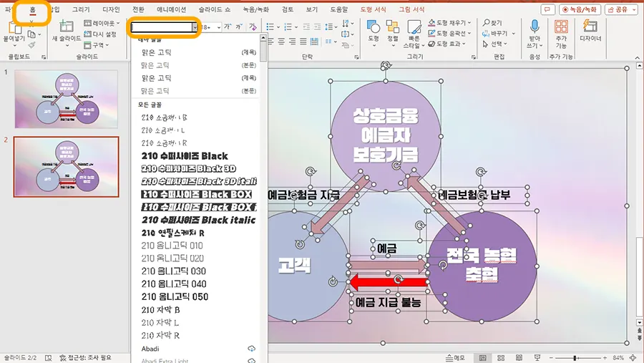Open the comments speech bubble icon
644x363 pixels.
tap(547, 9)
